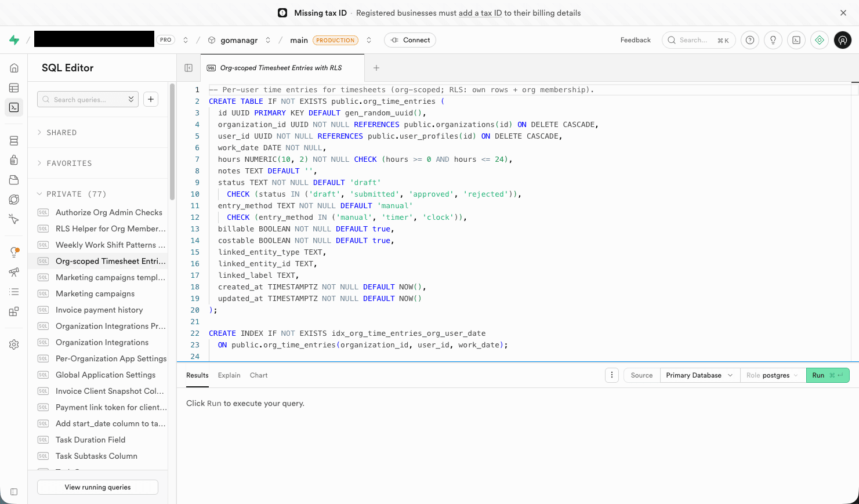Open the Edge Functions sidebar icon
Viewport: 859px width, 504px height.
[14, 200]
